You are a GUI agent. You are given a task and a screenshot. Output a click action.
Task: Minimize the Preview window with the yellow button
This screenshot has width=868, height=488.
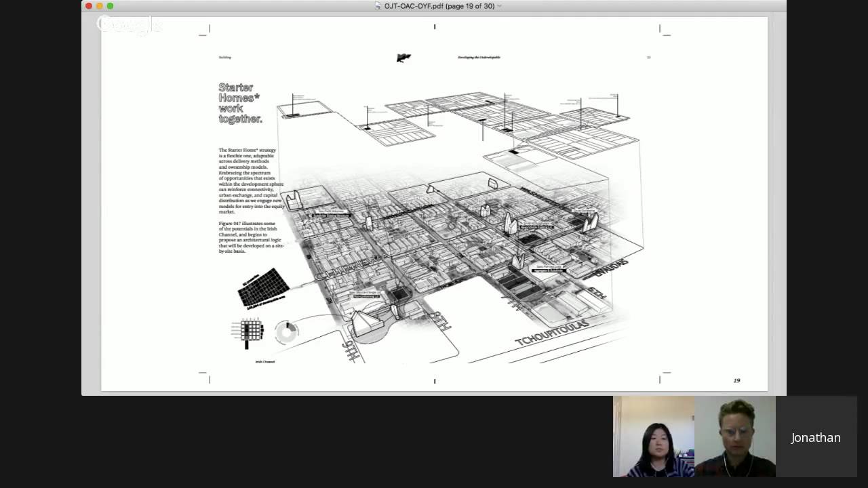click(x=99, y=6)
